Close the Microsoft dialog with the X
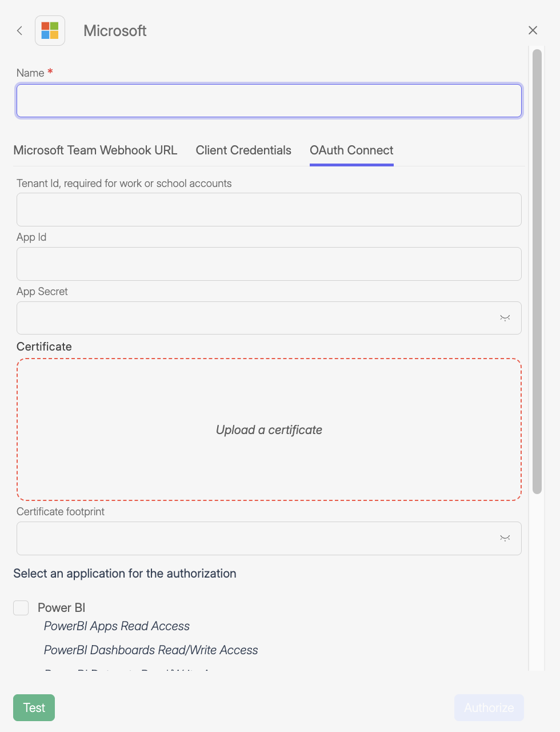Image resolution: width=560 pixels, height=732 pixels. [533, 30]
